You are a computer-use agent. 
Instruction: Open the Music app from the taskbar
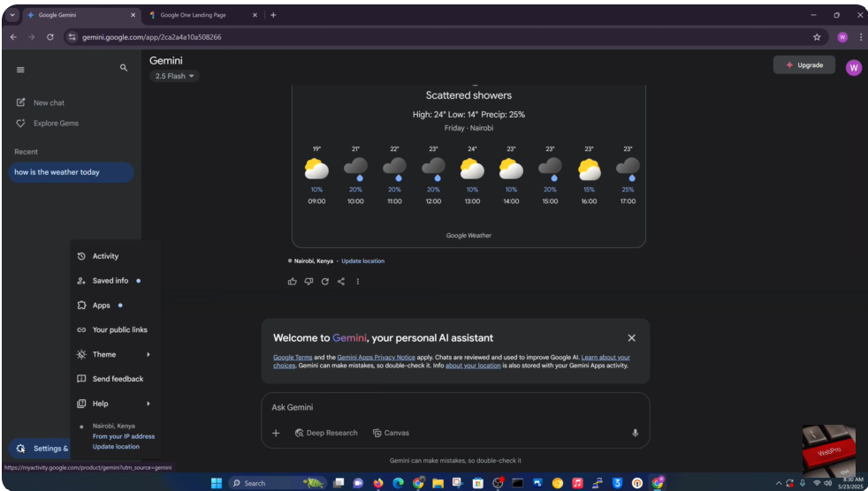(x=577, y=483)
